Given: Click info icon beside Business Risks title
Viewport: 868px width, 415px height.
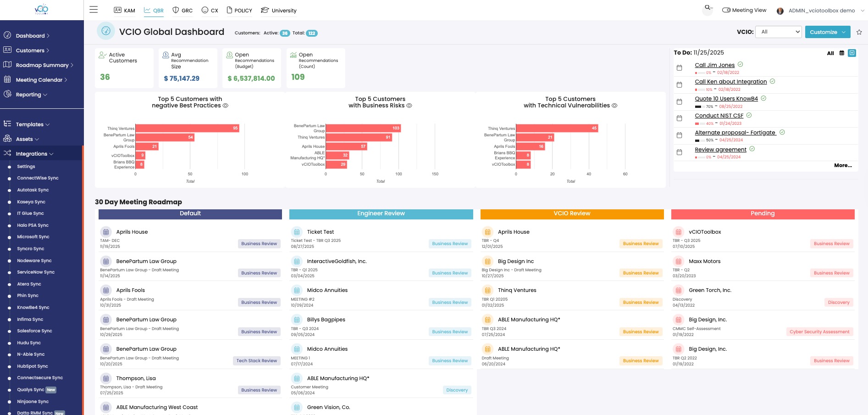Looking at the screenshot, I should 409,106.
